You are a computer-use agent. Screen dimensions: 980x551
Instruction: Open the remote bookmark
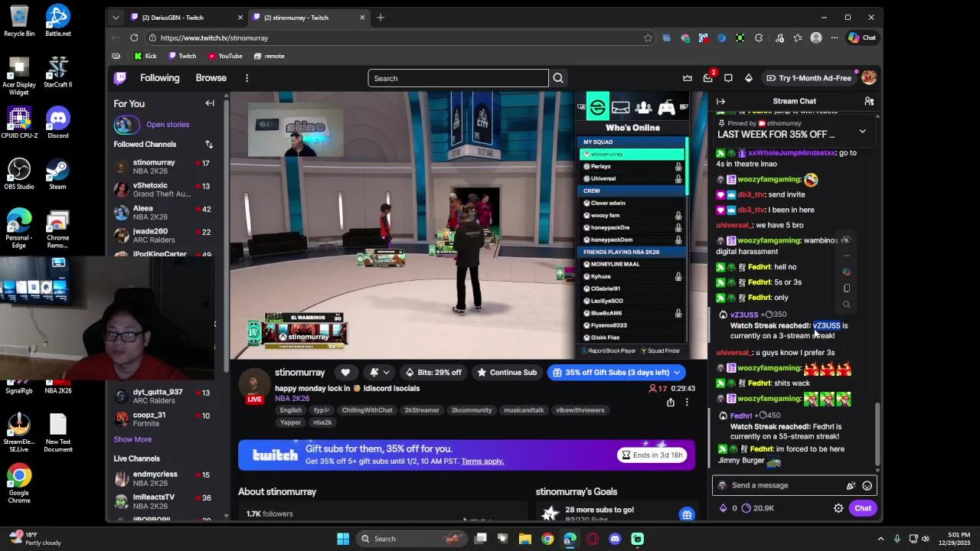pyautogui.click(x=269, y=56)
